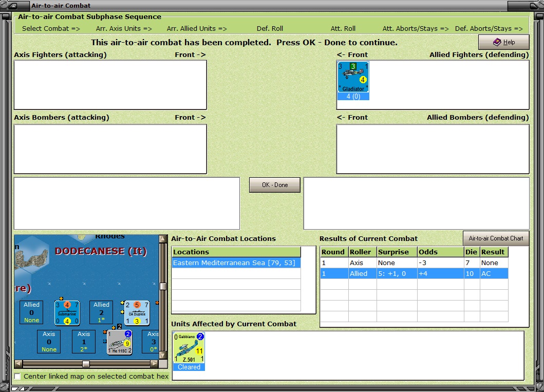Screen dimensions: 544x392
Task: Click the DODECANESE (It) map label
Action: [101, 251]
